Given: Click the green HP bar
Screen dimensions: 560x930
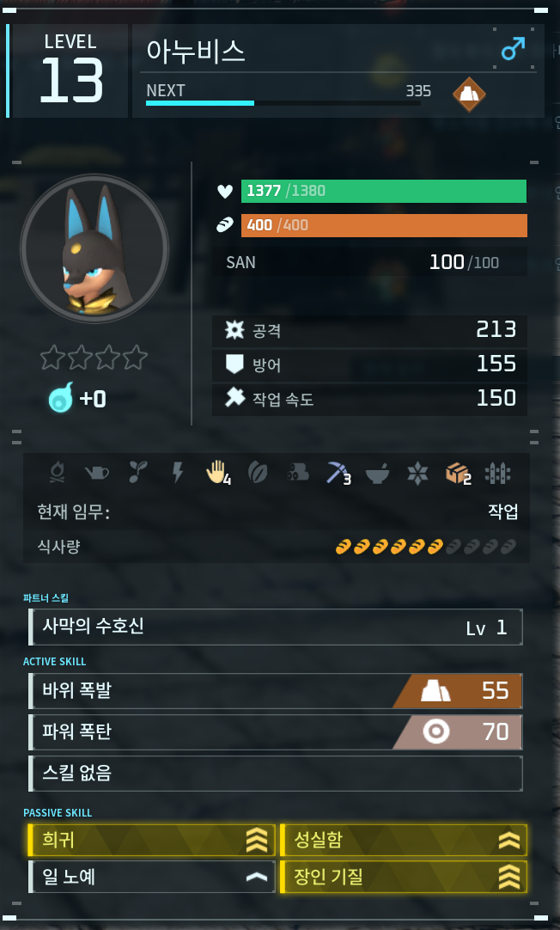Looking at the screenshot, I should (x=383, y=191).
